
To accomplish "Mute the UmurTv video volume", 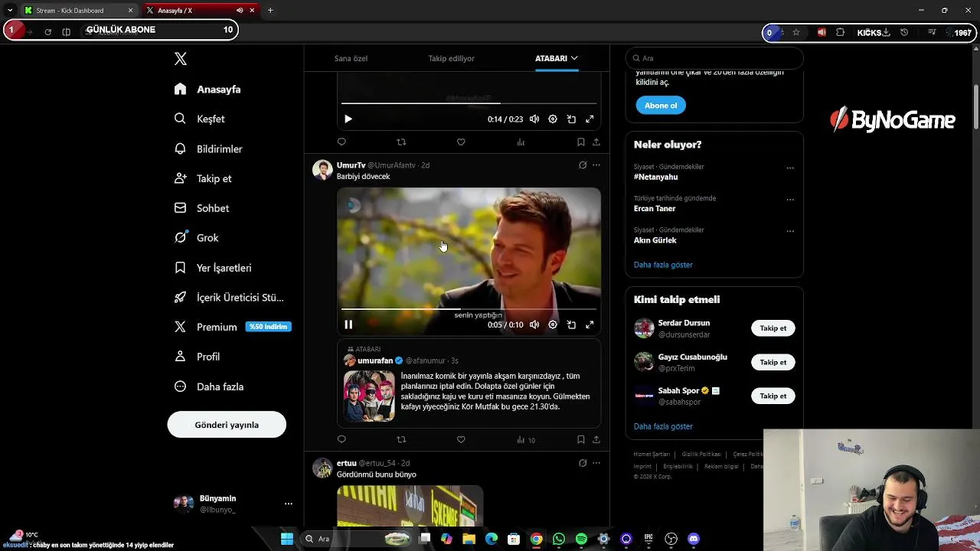I will click(534, 324).
